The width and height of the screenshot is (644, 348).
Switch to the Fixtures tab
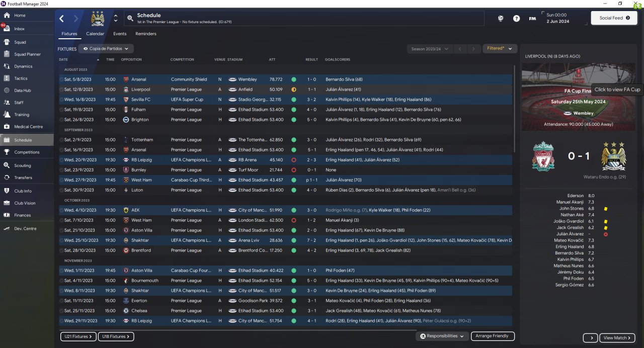click(69, 34)
